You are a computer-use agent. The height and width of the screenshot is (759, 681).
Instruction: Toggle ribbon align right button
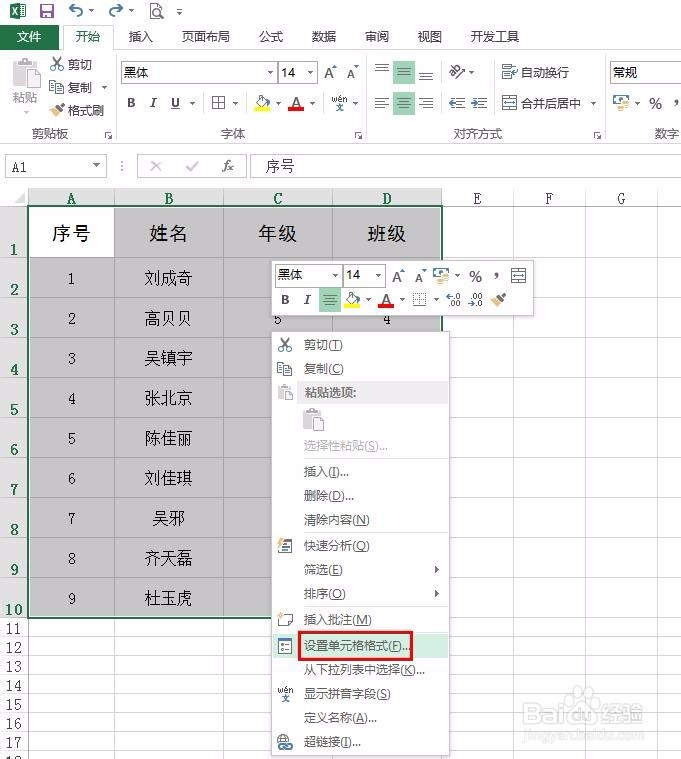[x=426, y=103]
